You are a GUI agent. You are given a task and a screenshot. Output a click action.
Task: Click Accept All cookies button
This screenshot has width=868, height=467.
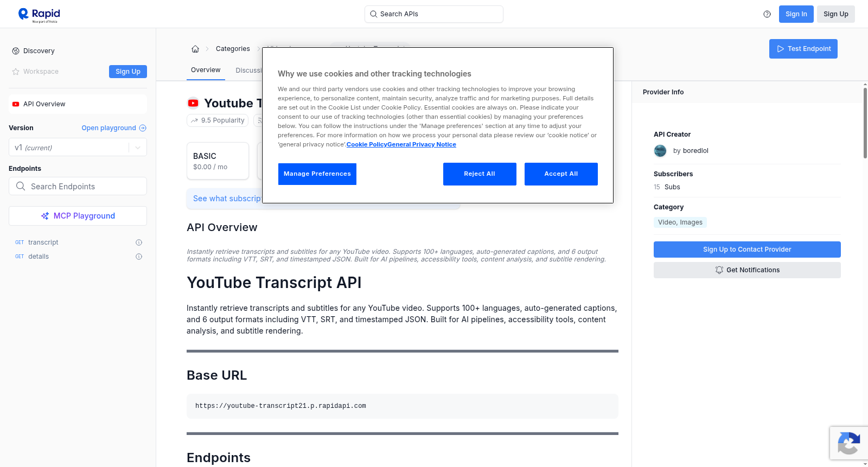coord(561,174)
